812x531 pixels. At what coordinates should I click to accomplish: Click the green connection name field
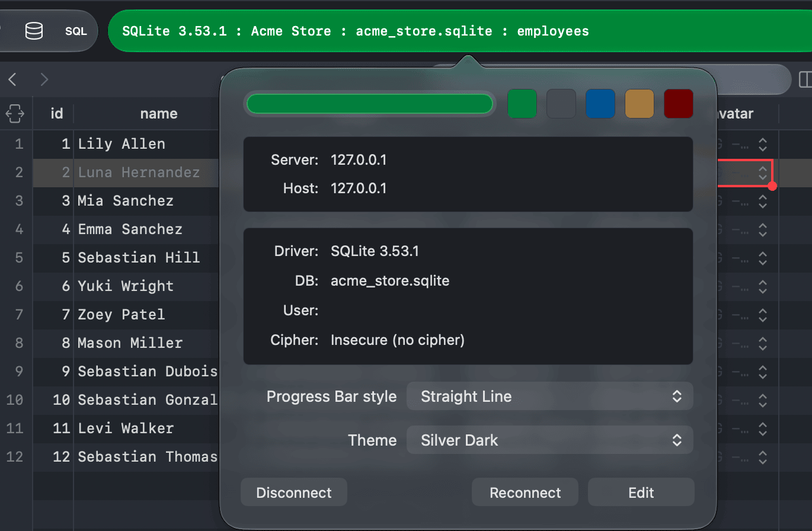(370, 104)
